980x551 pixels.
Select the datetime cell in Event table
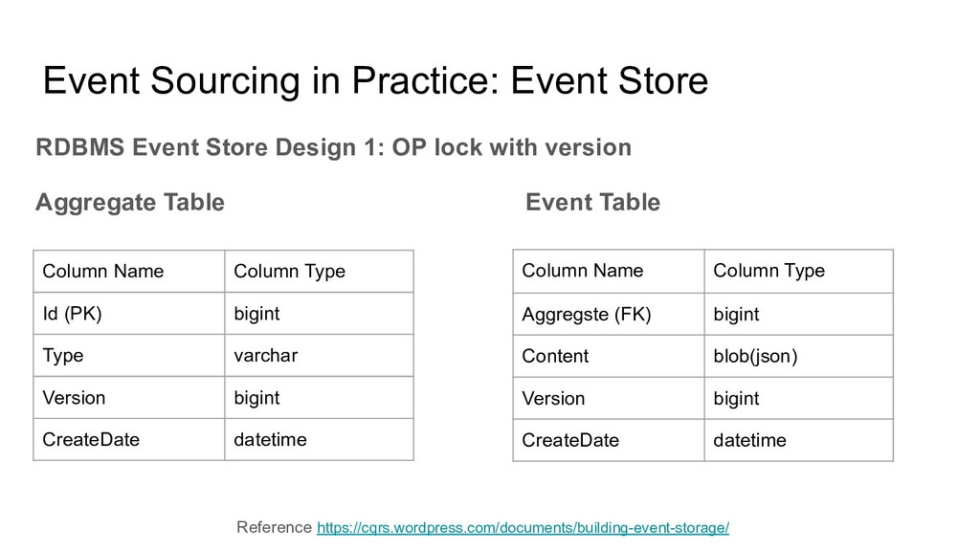click(x=798, y=440)
